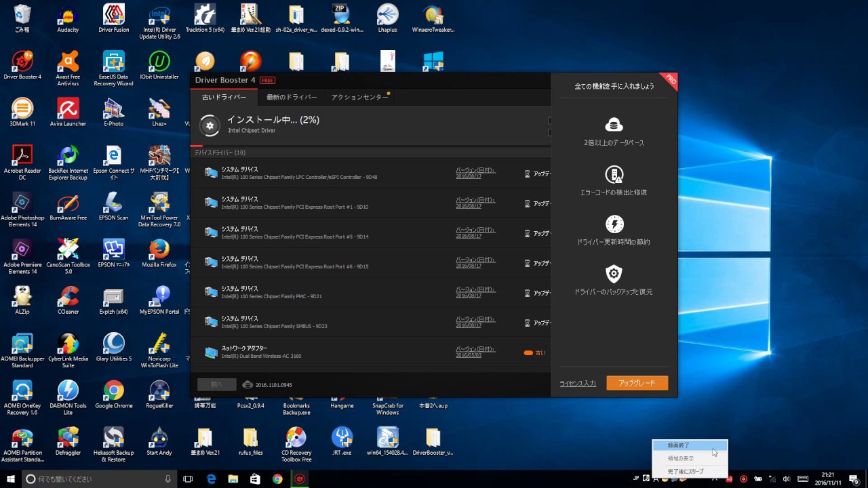This screenshot has width=868, height=488.
Task: Open the Glary Utilities 5 shortcut
Action: (113, 348)
